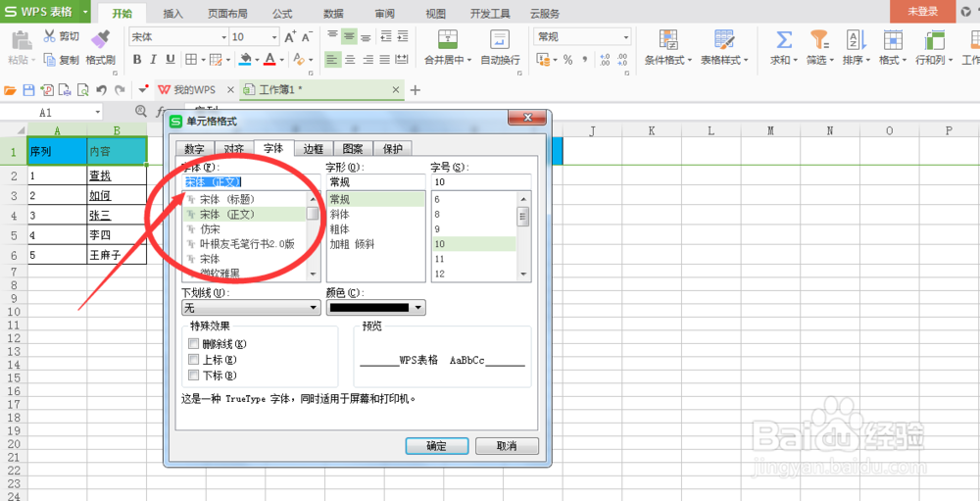Expand the Name Box dropdown arrow

pos(98,112)
